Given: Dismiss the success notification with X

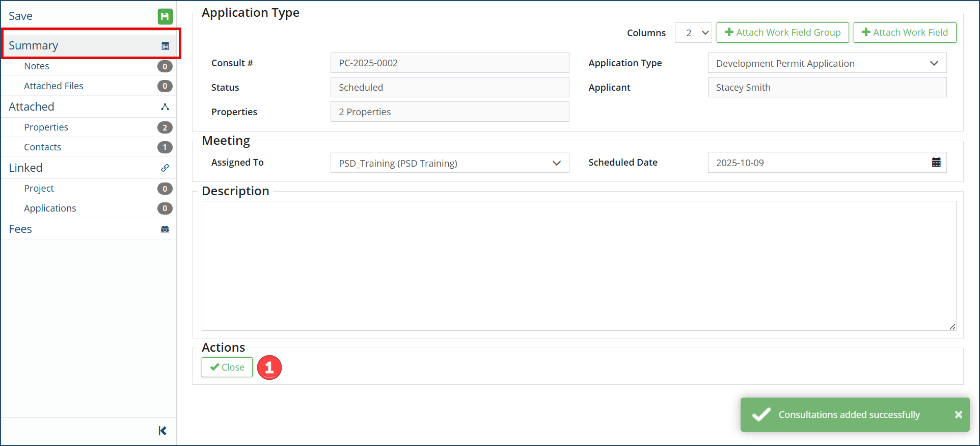Looking at the screenshot, I should 958,415.
